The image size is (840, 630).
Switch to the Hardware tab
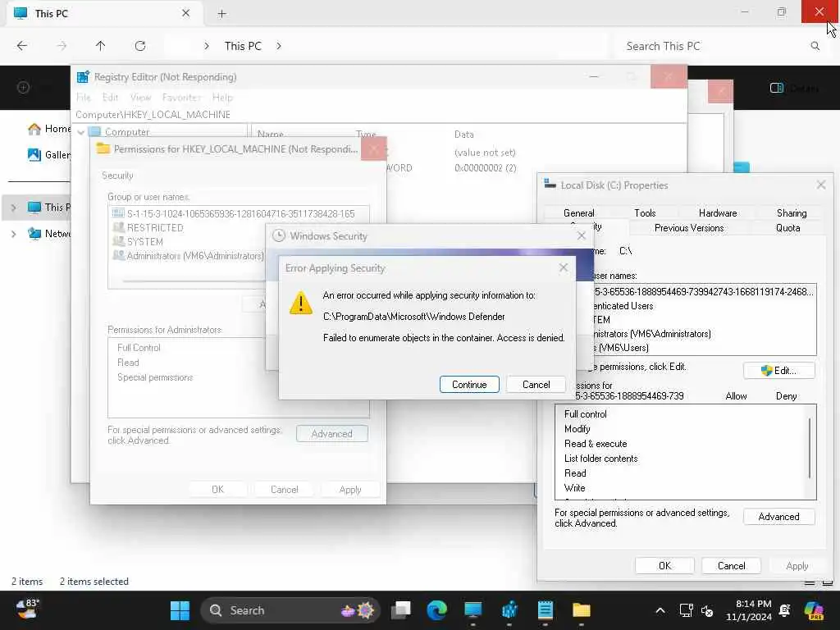[x=717, y=212]
